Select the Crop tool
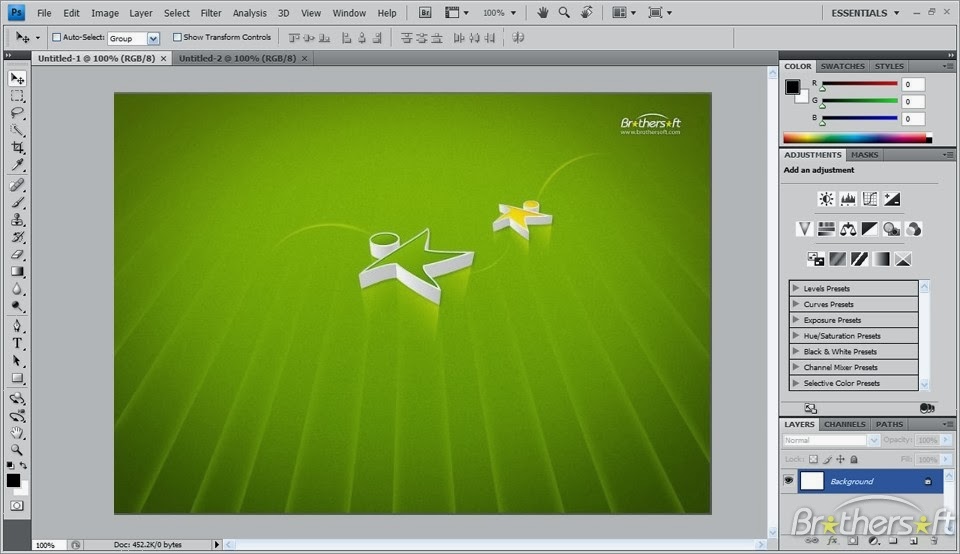This screenshot has height=554, width=960. click(17, 148)
